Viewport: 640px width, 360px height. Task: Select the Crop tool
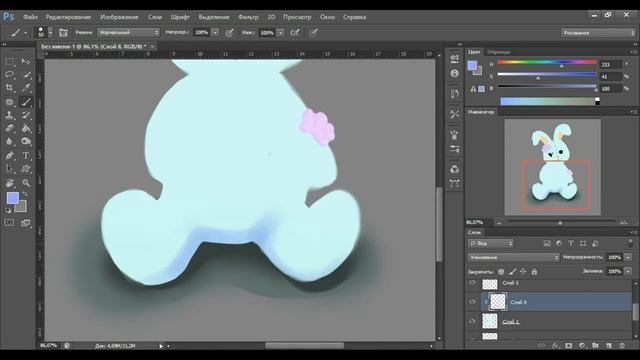click(9, 88)
